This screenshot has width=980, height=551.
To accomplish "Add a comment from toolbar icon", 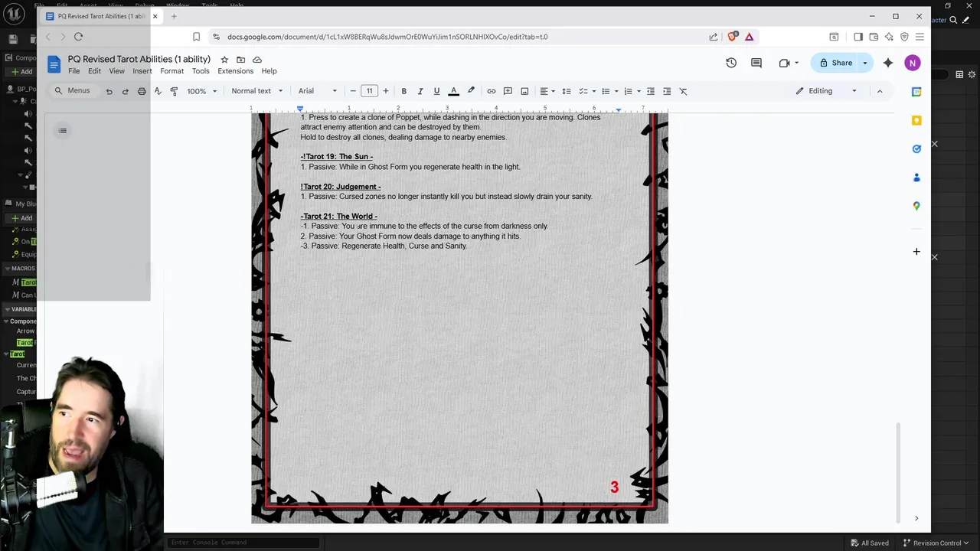I will click(508, 91).
